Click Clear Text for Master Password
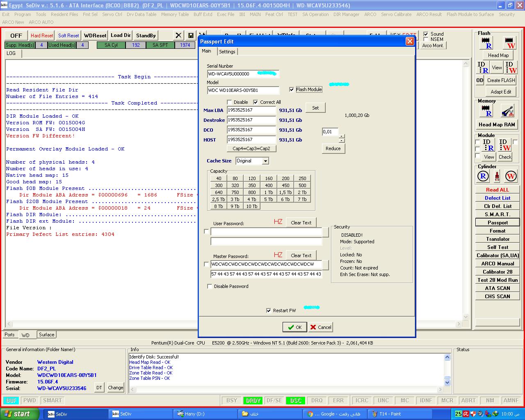 tap(301, 256)
